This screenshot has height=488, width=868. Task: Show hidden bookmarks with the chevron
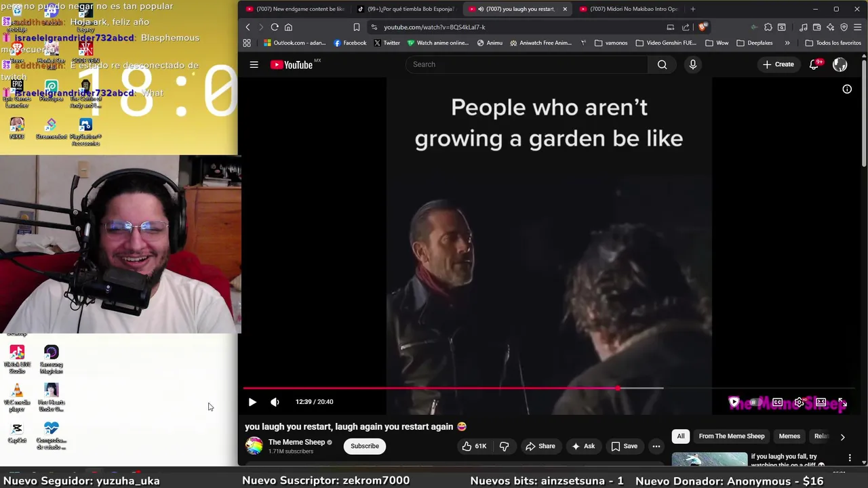pyautogui.click(x=787, y=43)
